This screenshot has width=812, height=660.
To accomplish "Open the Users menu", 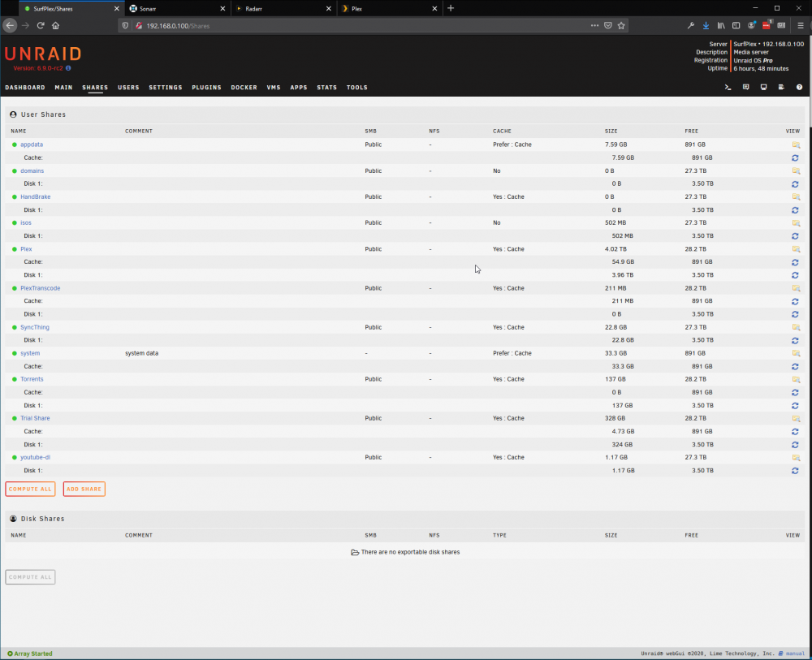I will coord(128,88).
